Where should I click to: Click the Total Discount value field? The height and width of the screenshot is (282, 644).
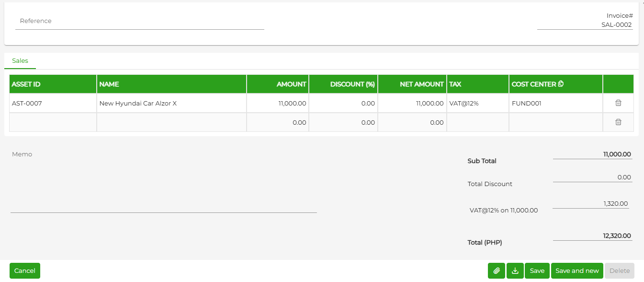(x=593, y=177)
